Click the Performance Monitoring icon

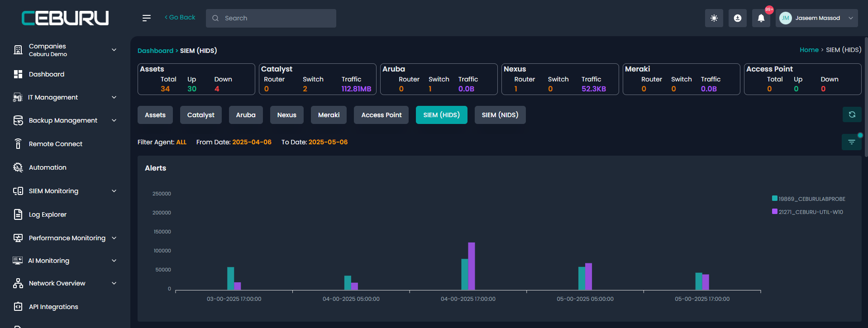[18, 238]
